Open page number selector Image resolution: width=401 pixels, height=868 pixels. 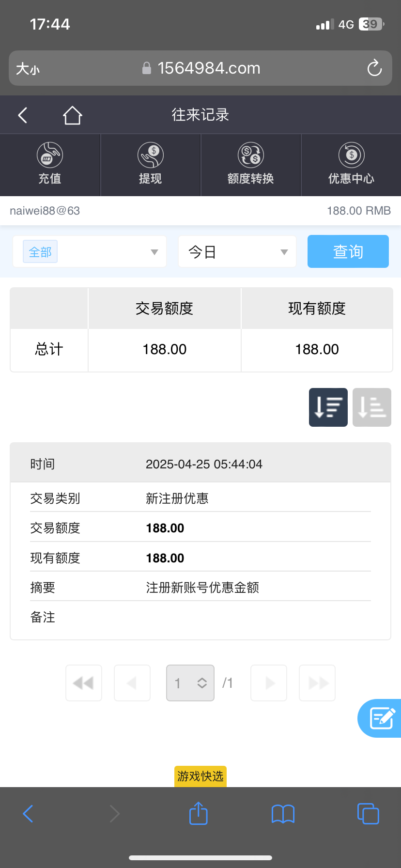(190, 683)
